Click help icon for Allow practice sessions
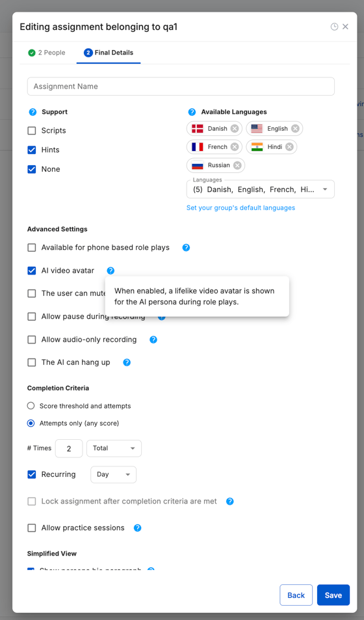This screenshot has height=620, width=364. click(x=138, y=528)
